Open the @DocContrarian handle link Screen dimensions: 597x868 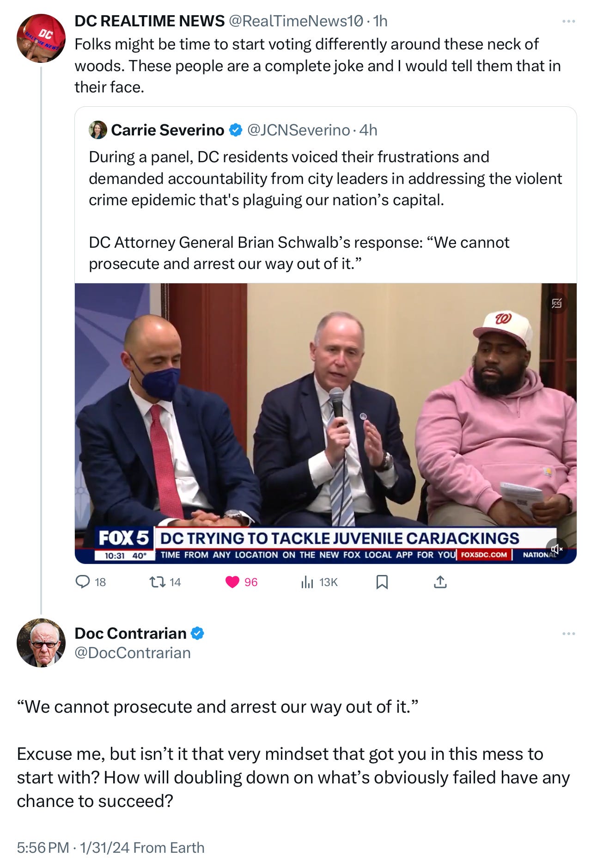point(133,653)
